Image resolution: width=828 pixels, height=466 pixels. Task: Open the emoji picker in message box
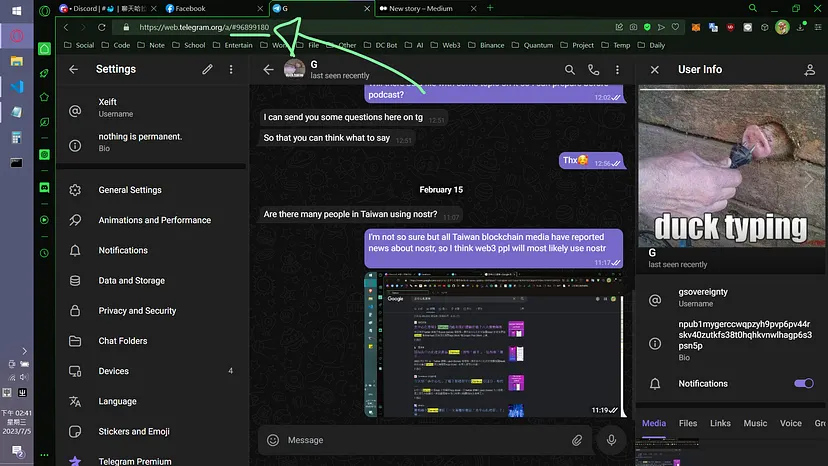(x=272, y=440)
